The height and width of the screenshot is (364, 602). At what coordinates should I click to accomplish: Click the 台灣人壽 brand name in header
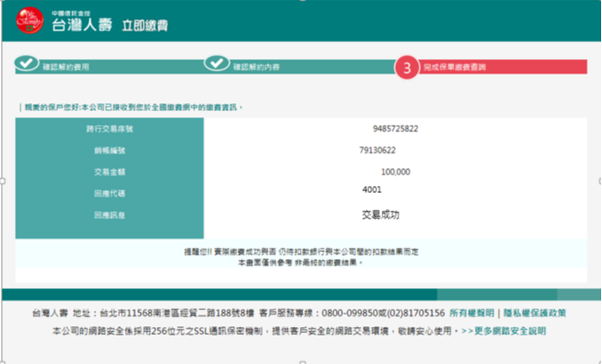[x=82, y=25]
